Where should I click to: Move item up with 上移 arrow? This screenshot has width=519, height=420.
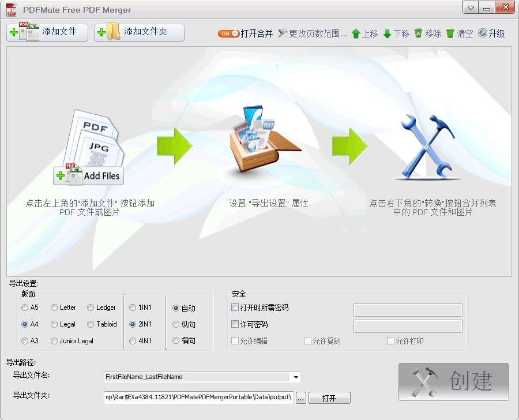pos(364,33)
